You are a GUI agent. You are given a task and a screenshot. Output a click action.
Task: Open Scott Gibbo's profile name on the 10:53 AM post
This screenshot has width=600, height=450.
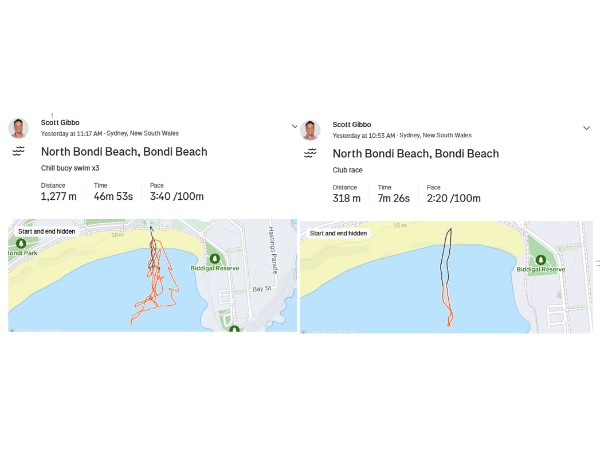coord(351,123)
